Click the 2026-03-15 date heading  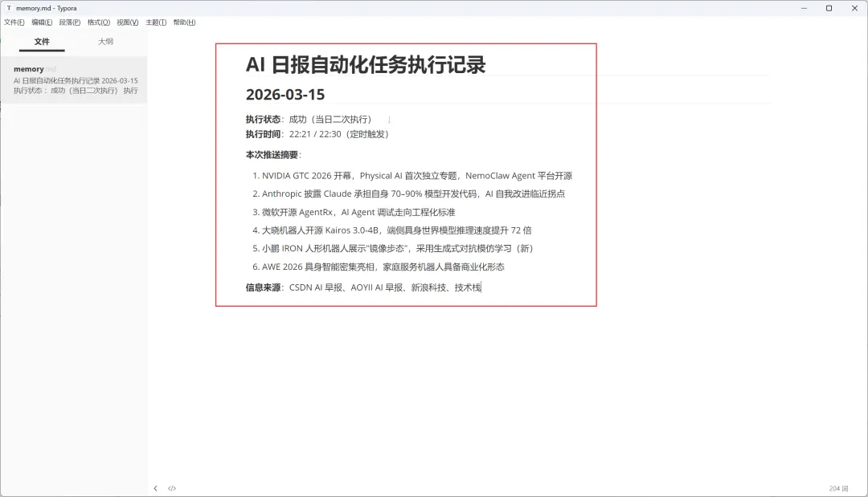[285, 95]
